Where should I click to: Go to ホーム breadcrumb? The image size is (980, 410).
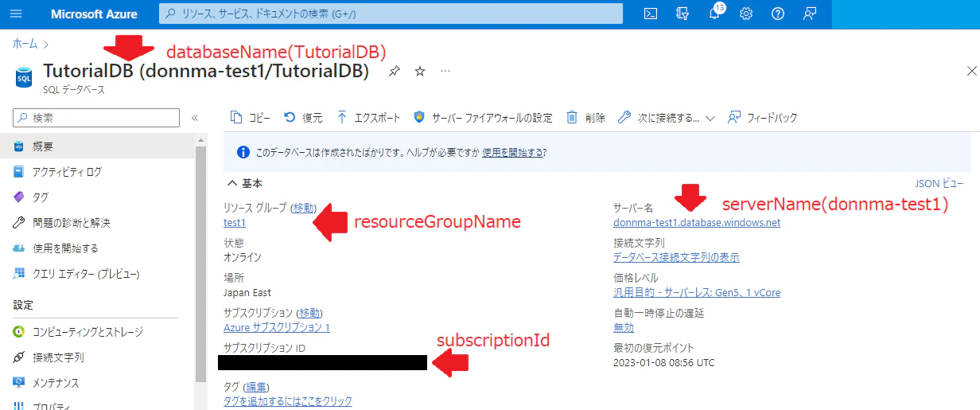click(x=25, y=44)
